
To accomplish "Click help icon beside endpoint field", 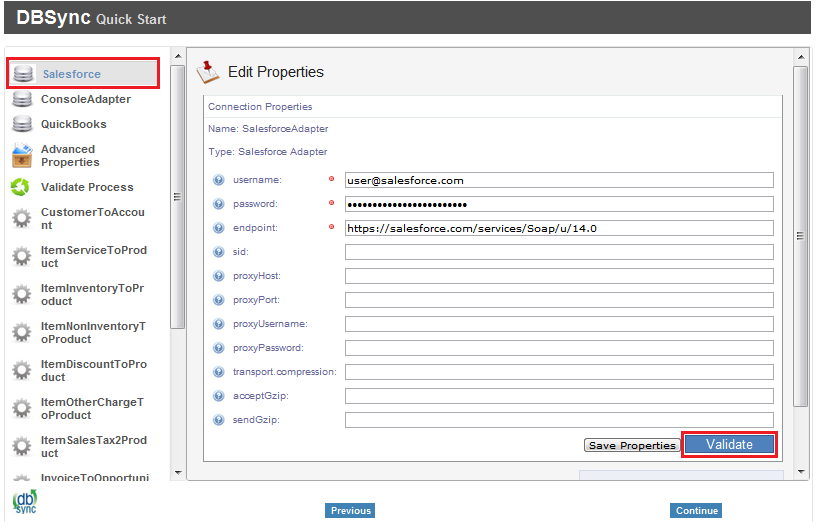I will click(218, 228).
